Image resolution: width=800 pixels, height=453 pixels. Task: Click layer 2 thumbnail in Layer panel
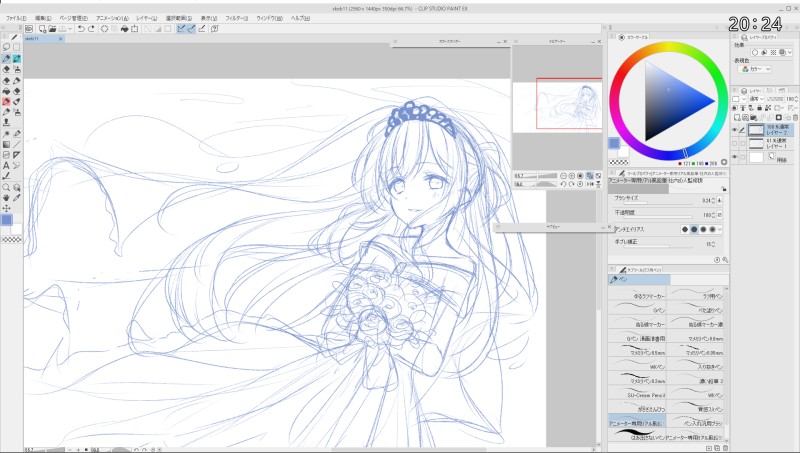coord(756,130)
